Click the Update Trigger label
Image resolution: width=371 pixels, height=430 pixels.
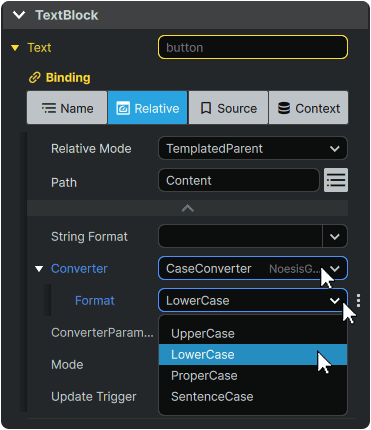click(x=94, y=397)
